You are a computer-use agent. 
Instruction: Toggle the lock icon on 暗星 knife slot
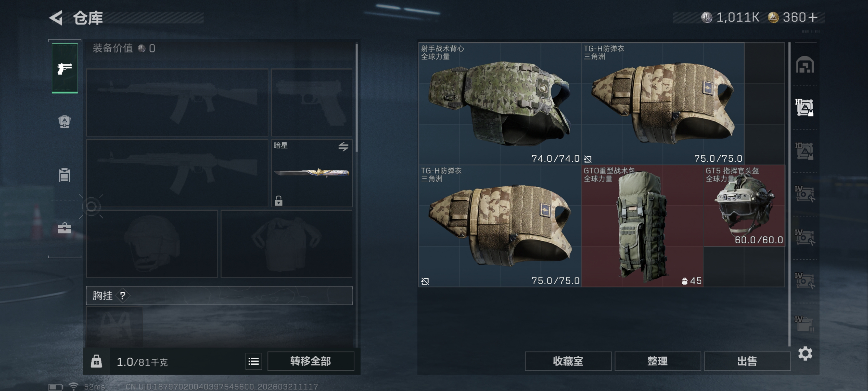[x=278, y=201]
